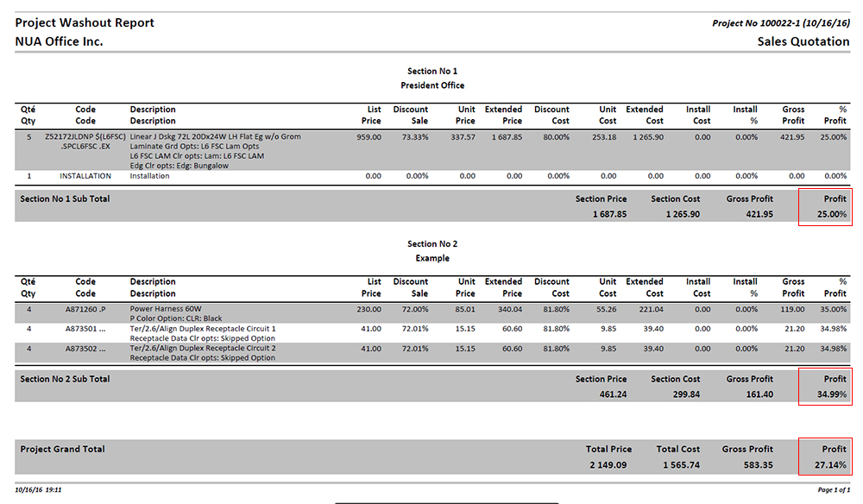The height and width of the screenshot is (504, 863).
Task: Click the Sales Quotation heading
Action: click(x=803, y=41)
